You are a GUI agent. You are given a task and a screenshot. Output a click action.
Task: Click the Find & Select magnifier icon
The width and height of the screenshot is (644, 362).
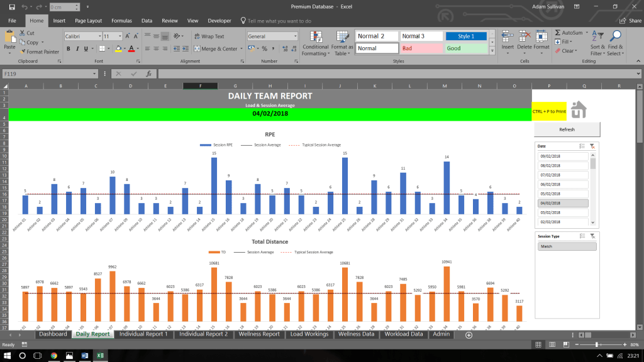(616, 36)
